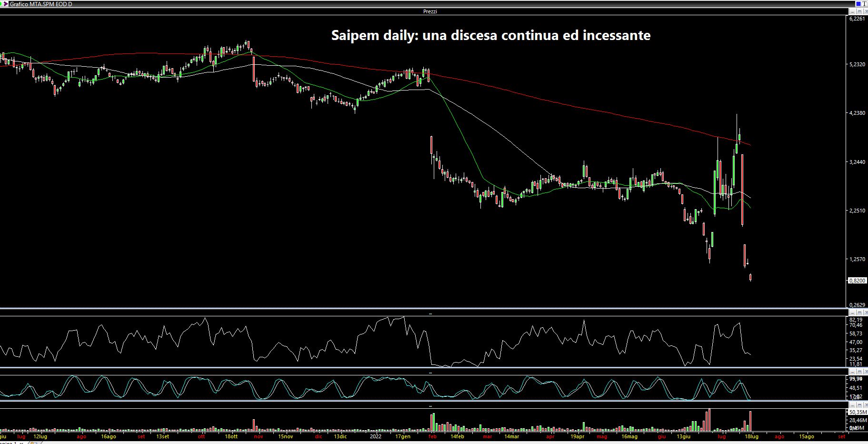Click the 17gen date marker
868x444 pixels.
403,436
